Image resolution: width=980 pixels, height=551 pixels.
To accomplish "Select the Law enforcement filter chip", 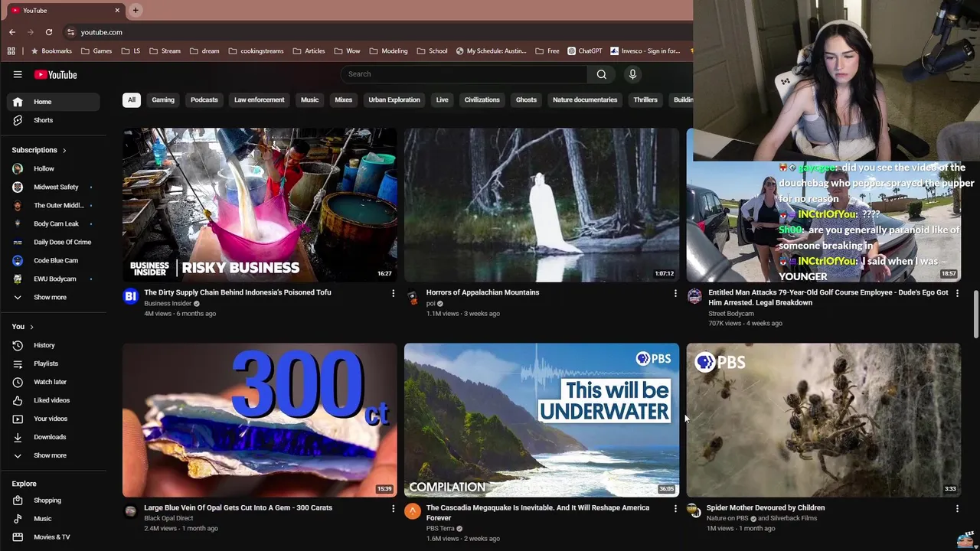I will (x=259, y=99).
